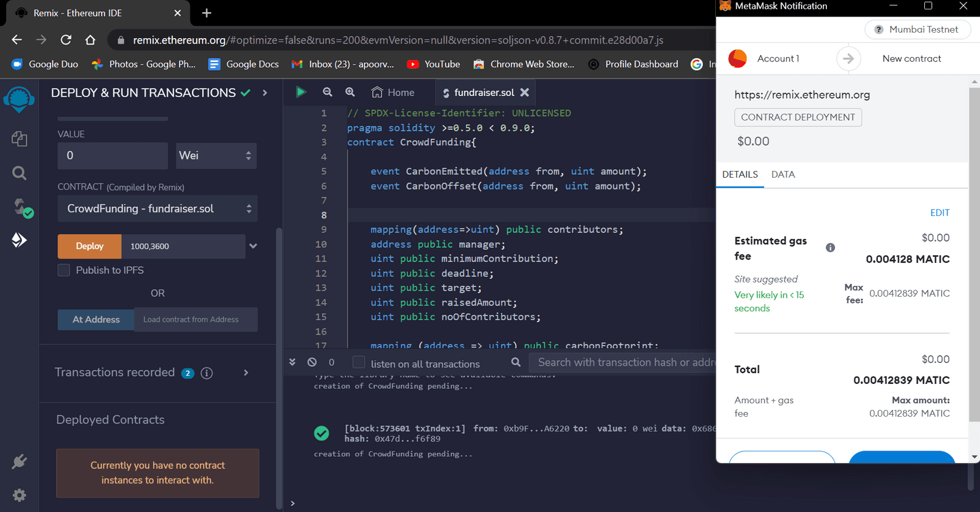980x512 pixels.
Task: Close the fundraiser.sol tab
Action: pos(525,93)
